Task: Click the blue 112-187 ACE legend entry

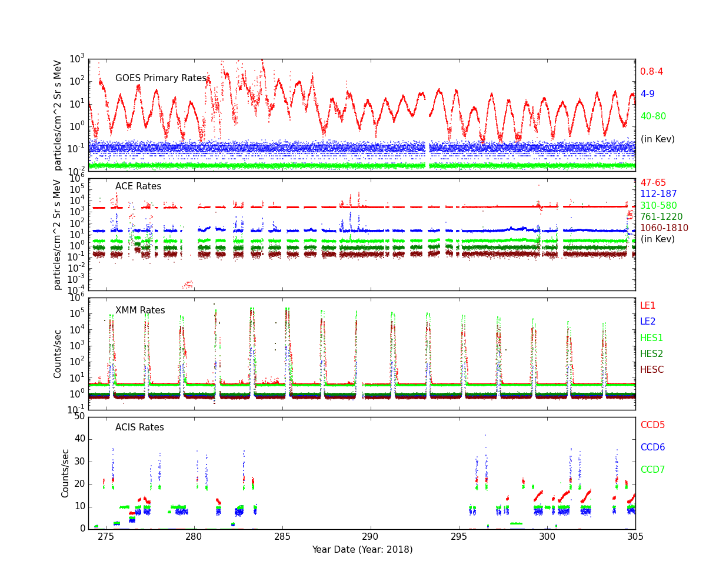Action: [658, 194]
